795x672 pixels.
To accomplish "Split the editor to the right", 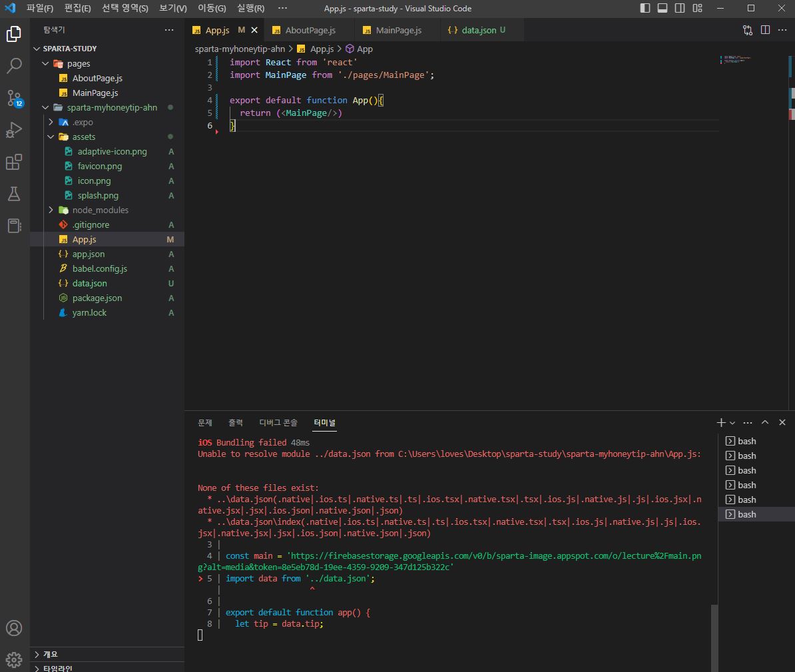I will pos(765,30).
